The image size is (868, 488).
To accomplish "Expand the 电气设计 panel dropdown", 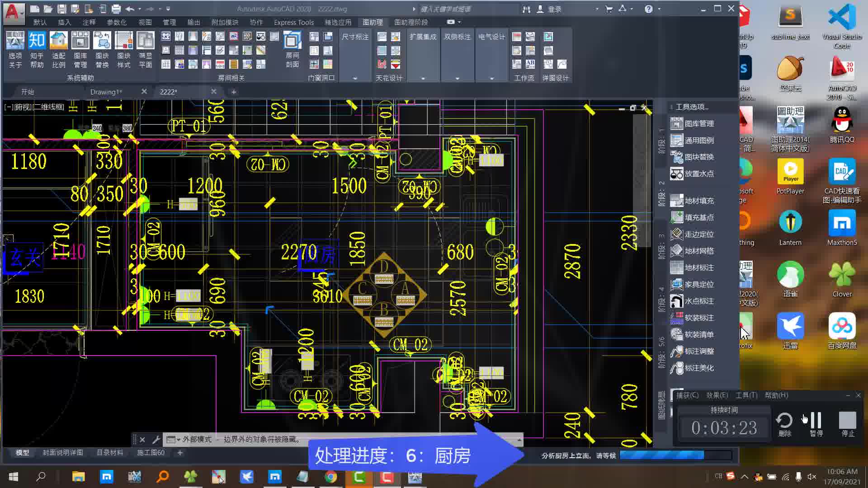I will pos(491,78).
